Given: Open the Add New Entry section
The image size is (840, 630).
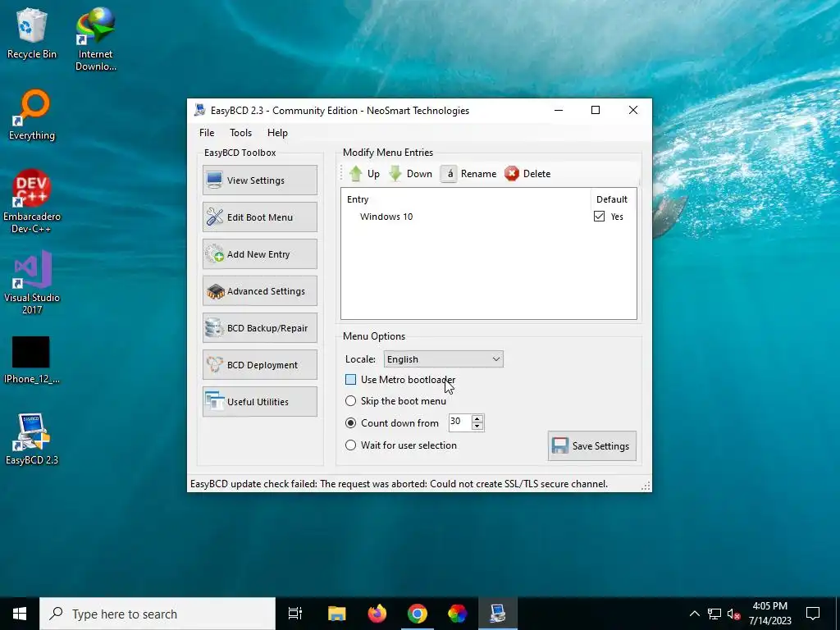Looking at the screenshot, I should coord(260,254).
